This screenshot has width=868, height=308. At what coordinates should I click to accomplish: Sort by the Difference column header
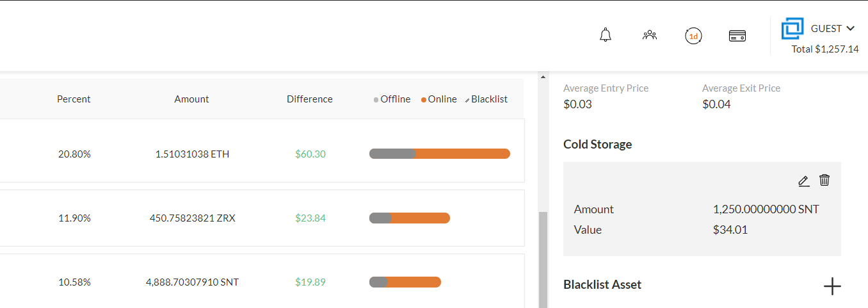click(309, 99)
